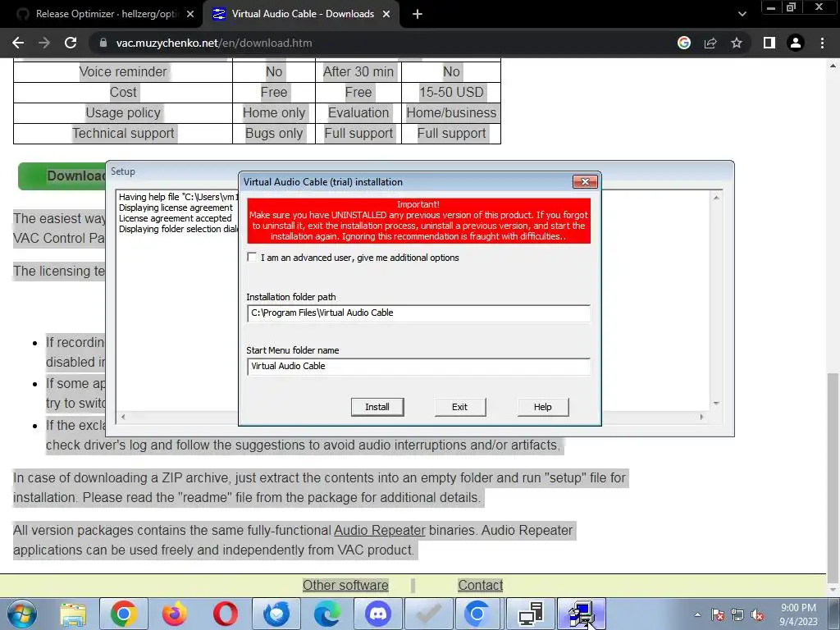Open the Google icon in the address bar
Screen dimensions: 840x630
tap(684, 43)
